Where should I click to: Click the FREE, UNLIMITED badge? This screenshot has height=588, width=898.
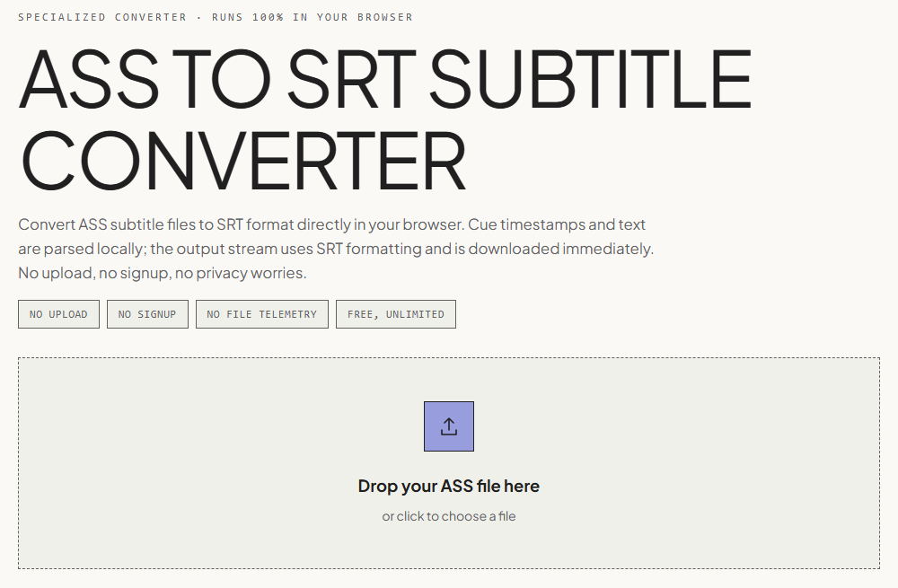tap(396, 314)
